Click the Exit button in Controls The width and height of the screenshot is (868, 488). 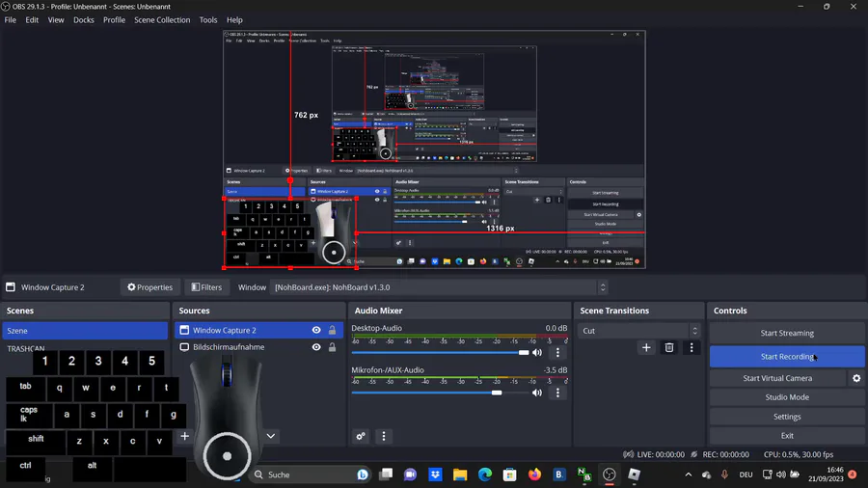coord(787,435)
